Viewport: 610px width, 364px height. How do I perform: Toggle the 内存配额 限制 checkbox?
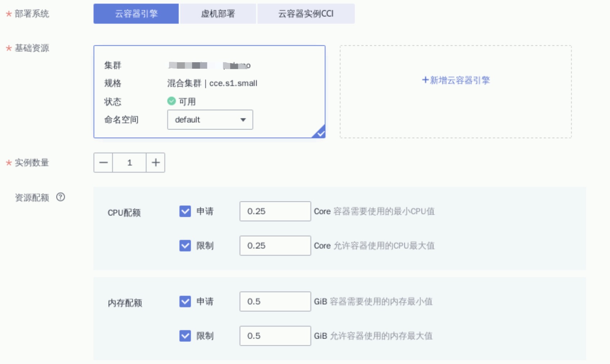click(185, 336)
